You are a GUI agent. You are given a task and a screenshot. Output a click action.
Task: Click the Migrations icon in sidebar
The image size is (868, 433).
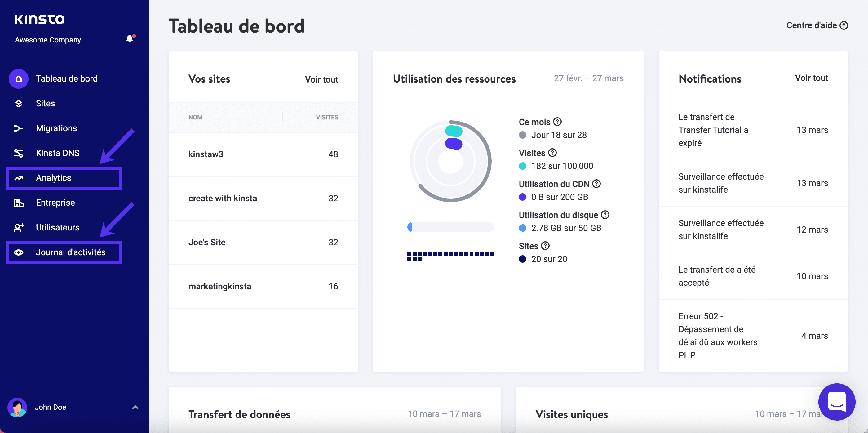(x=18, y=128)
